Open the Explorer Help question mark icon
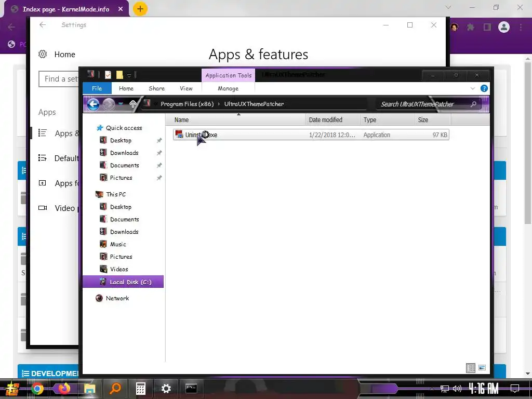Screen dimensions: 532x399 [484, 88]
